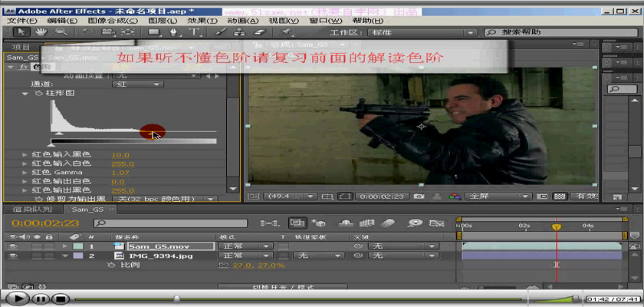
Task: Click the motion blur icon
Action: click(x=388, y=223)
